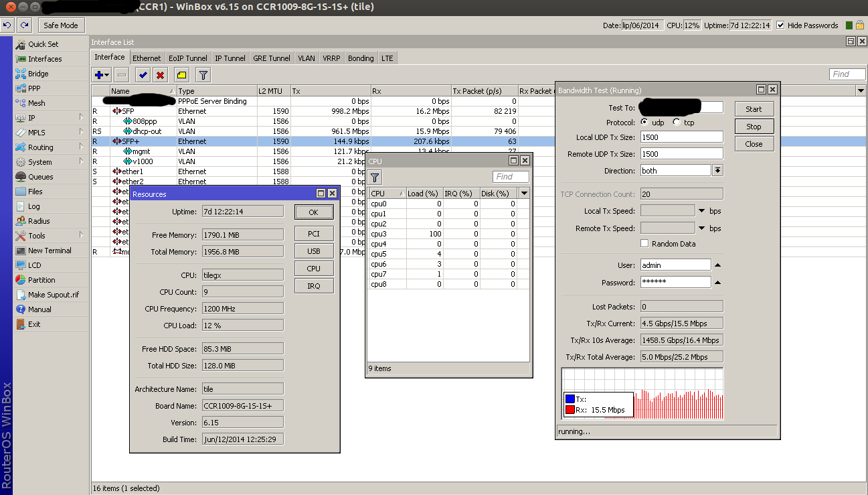Click the PCI button in Resources
868x495 pixels.
click(x=313, y=234)
